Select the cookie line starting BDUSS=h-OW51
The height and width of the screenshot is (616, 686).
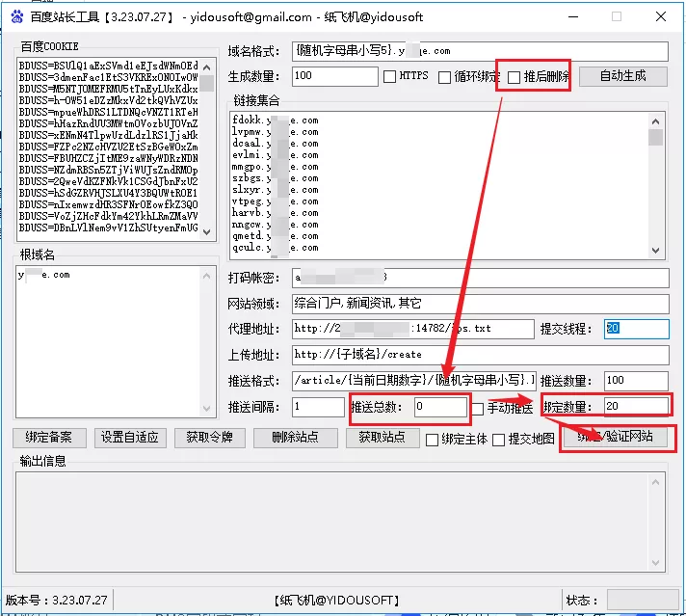pyautogui.click(x=109, y=100)
